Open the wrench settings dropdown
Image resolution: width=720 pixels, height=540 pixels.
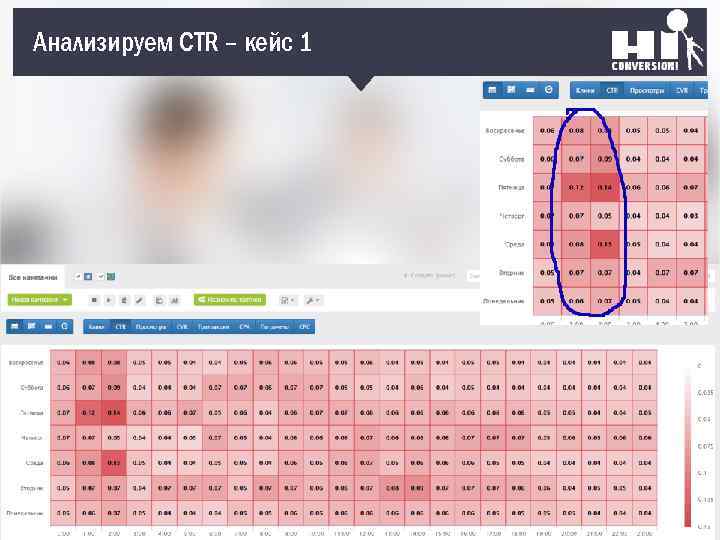tap(313, 300)
